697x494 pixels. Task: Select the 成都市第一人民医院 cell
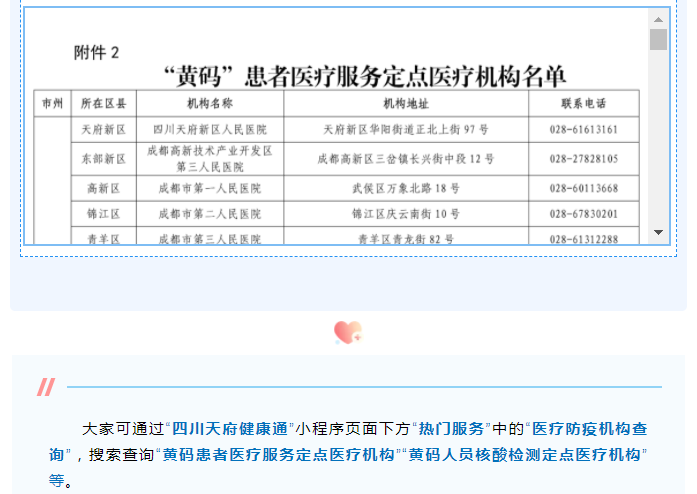coord(210,188)
